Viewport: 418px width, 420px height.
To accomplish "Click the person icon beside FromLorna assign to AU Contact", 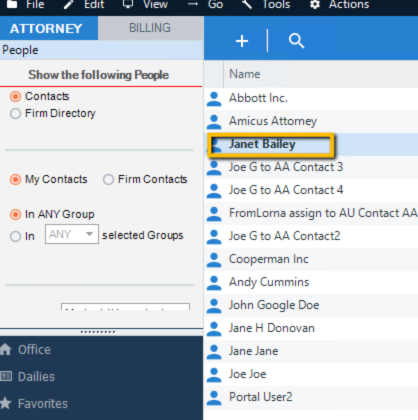I will click(x=214, y=214).
